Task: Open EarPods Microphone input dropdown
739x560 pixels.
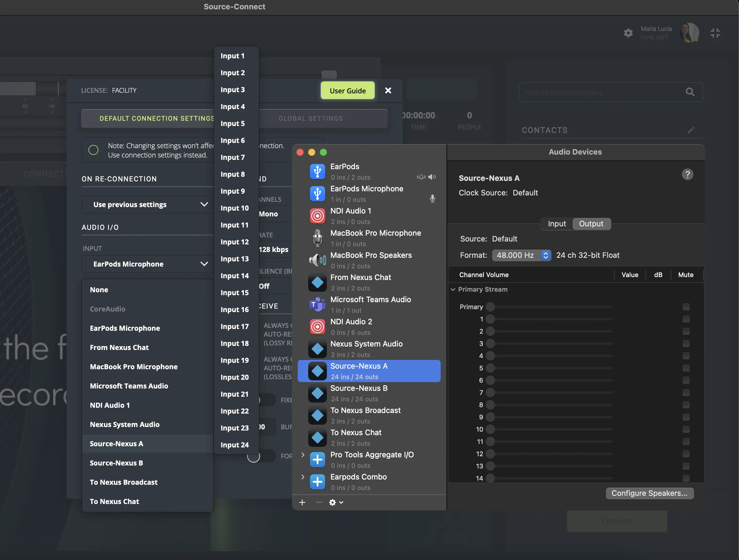Action: point(148,264)
